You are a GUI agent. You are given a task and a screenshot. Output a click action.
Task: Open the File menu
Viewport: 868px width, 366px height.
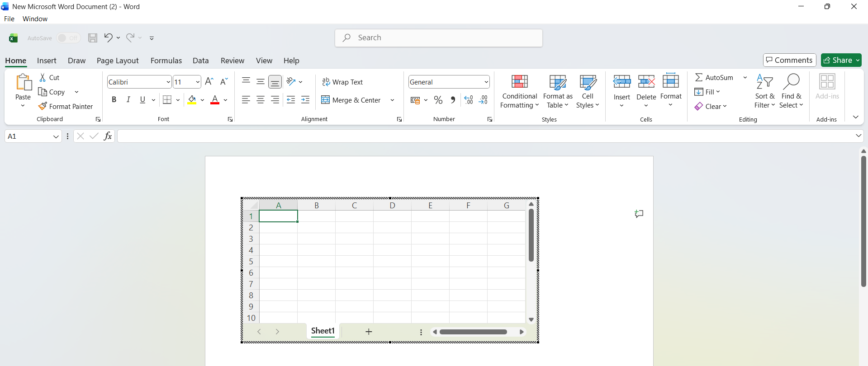9,19
